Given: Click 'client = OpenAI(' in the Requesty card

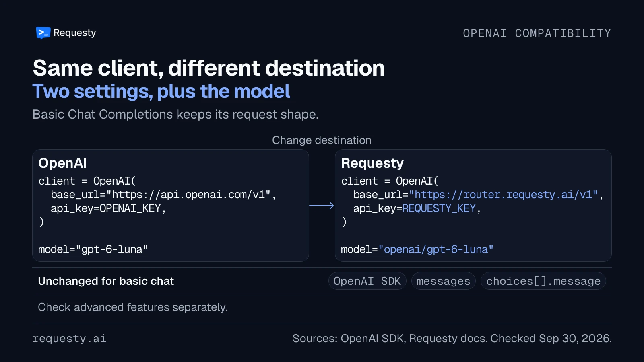Looking at the screenshot, I should click(390, 181).
